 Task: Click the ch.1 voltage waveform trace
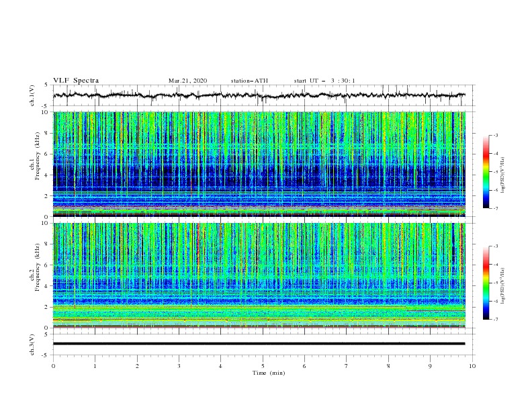[x=259, y=95]
